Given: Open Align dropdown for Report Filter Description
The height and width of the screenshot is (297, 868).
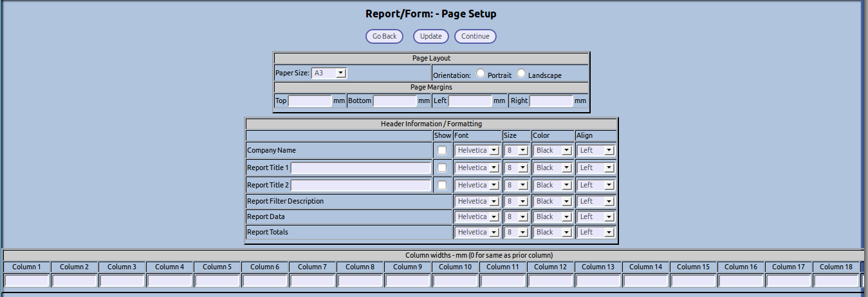Looking at the screenshot, I should pyautogui.click(x=596, y=202).
